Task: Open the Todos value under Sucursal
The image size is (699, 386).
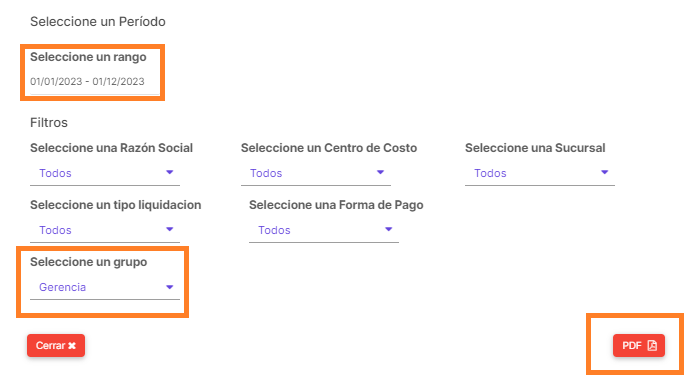Action: [x=490, y=173]
